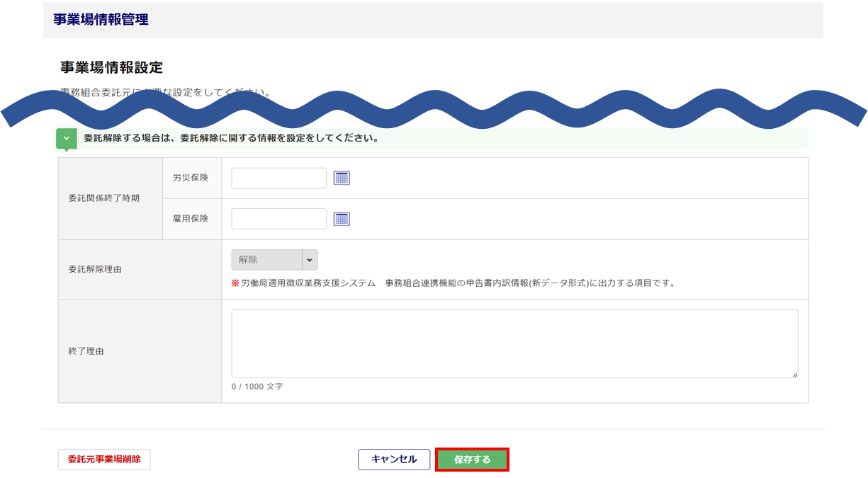Open the calendar picker for 雇用保険

coord(342,220)
